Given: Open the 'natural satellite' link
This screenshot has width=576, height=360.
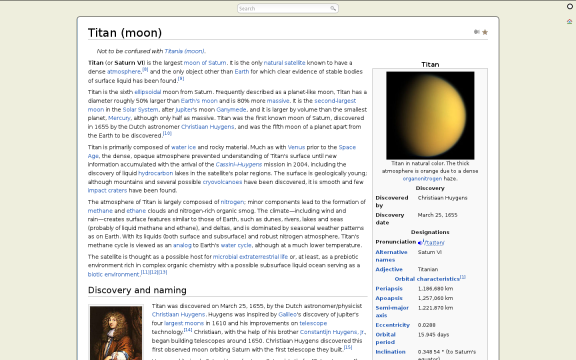Looking at the screenshot, I should coord(284,63).
